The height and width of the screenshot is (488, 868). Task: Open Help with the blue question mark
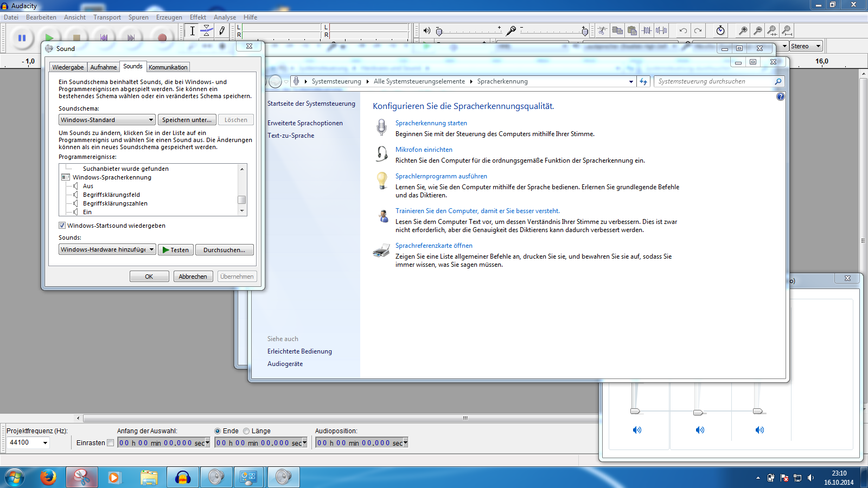click(781, 97)
